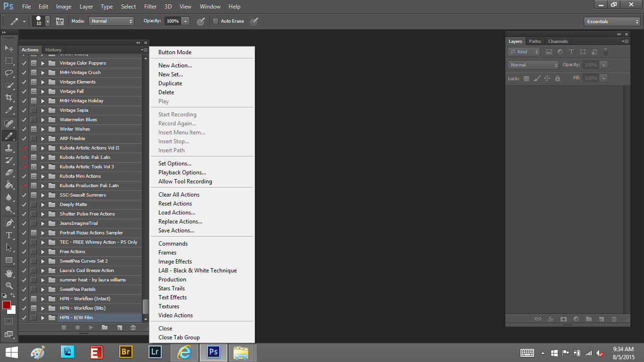Select the Path Selection tool

[x=9, y=247]
